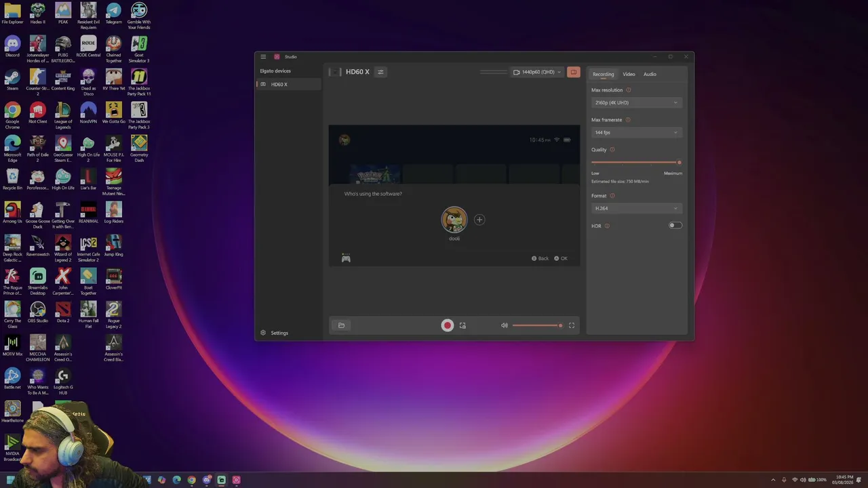The image size is (868, 488).
Task: Open HD60 X device settings sliders icon
Action: (380, 72)
